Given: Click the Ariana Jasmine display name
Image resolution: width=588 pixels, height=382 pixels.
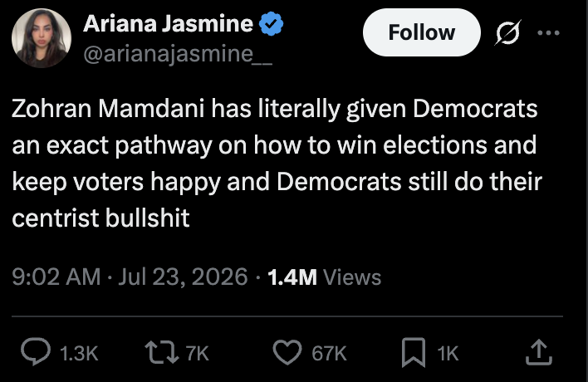Looking at the screenshot, I should (x=168, y=23).
